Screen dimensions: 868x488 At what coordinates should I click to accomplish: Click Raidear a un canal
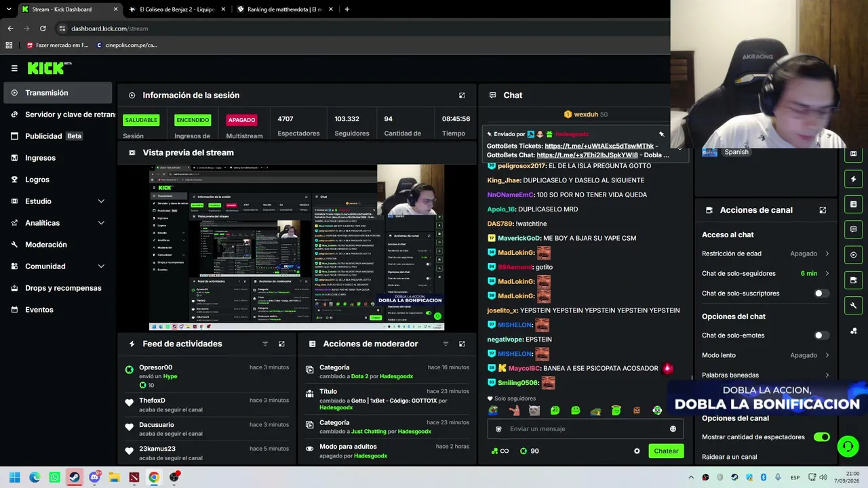pyautogui.click(x=729, y=457)
